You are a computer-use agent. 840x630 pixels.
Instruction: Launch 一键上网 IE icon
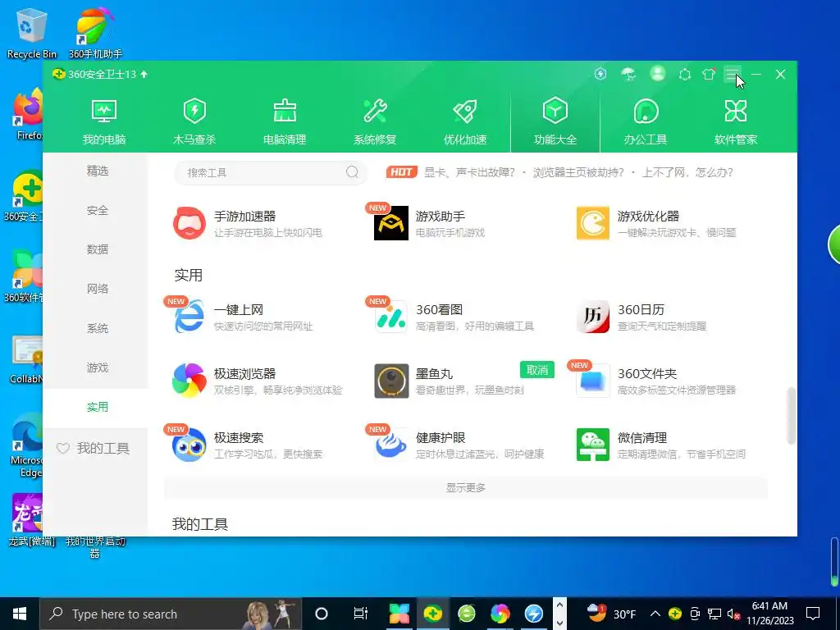click(x=189, y=317)
